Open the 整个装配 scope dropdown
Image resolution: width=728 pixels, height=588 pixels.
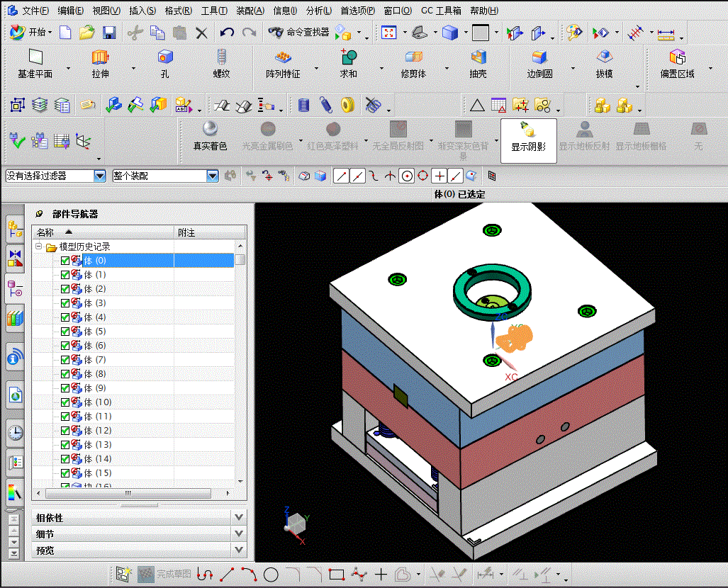(x=212, y=176)
